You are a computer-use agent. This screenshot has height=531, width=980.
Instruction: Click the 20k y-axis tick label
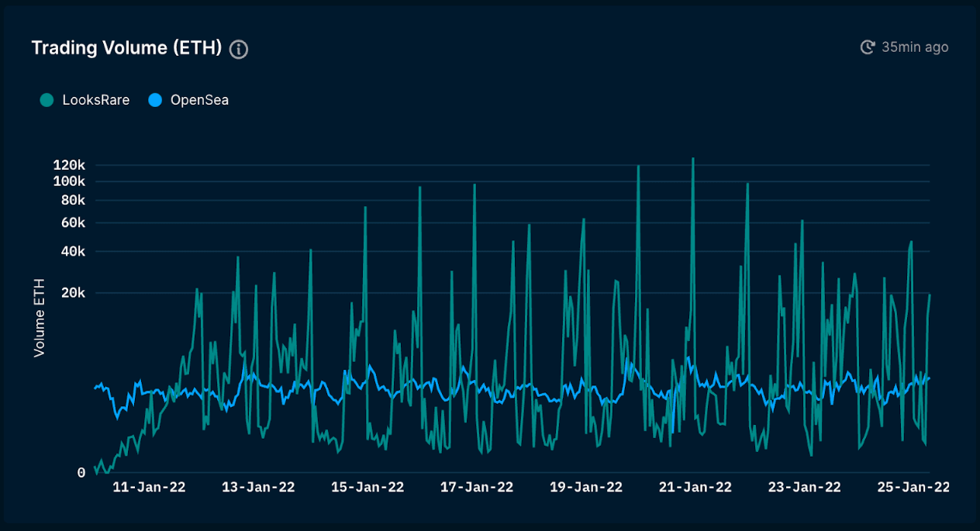(72, 293)
